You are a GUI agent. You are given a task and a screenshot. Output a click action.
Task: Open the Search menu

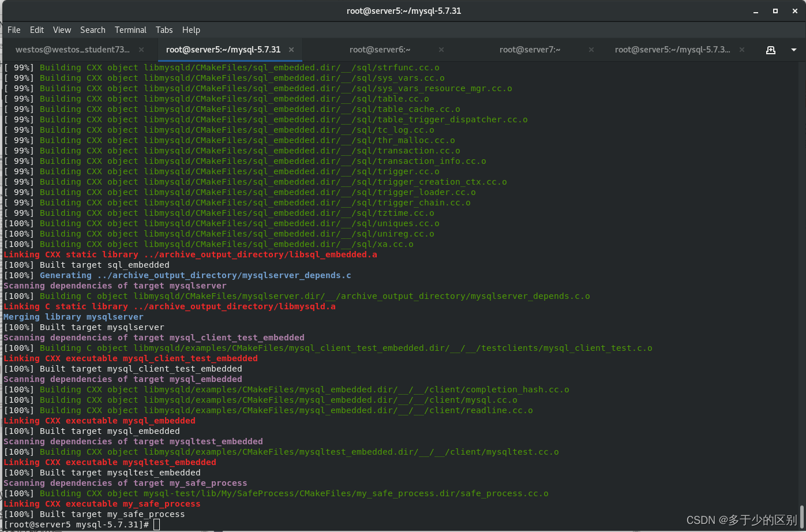tap(93, 30)
